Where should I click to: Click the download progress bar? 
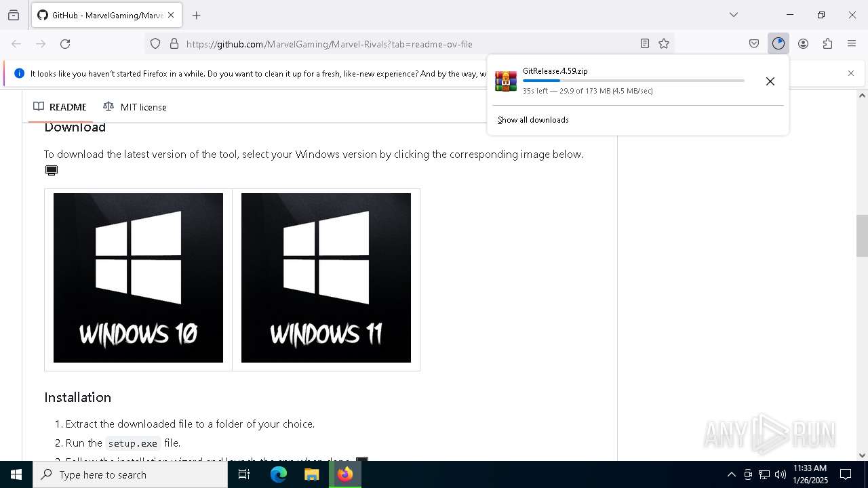(633, 81)
